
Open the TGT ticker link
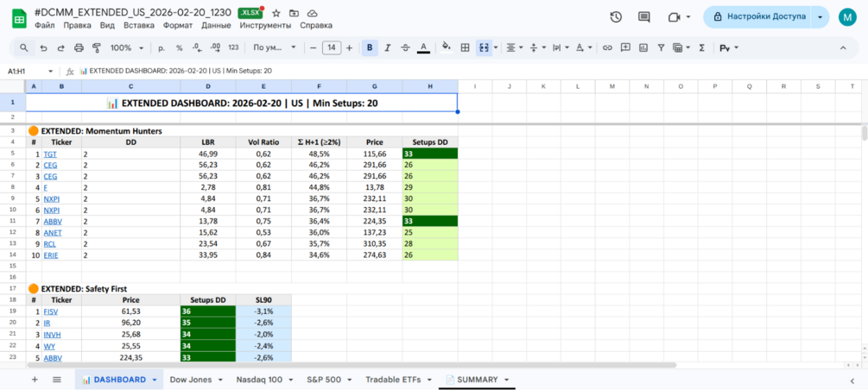[50, 154]
